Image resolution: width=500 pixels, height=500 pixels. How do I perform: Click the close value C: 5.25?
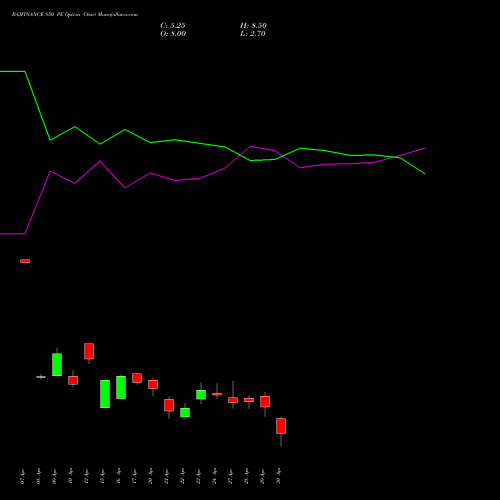tap(173, 26)
